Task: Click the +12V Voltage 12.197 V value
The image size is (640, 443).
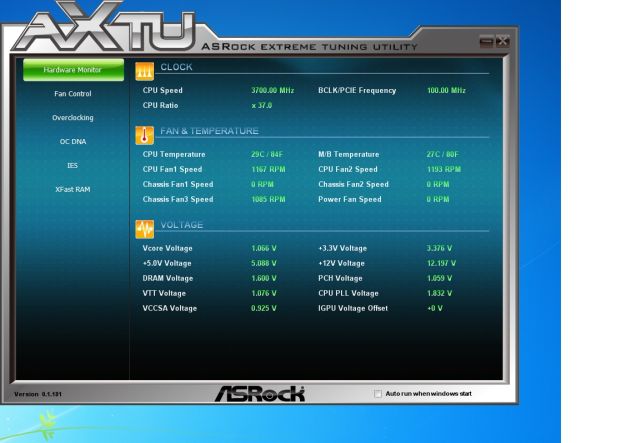Action: click(x=441, y=263)
